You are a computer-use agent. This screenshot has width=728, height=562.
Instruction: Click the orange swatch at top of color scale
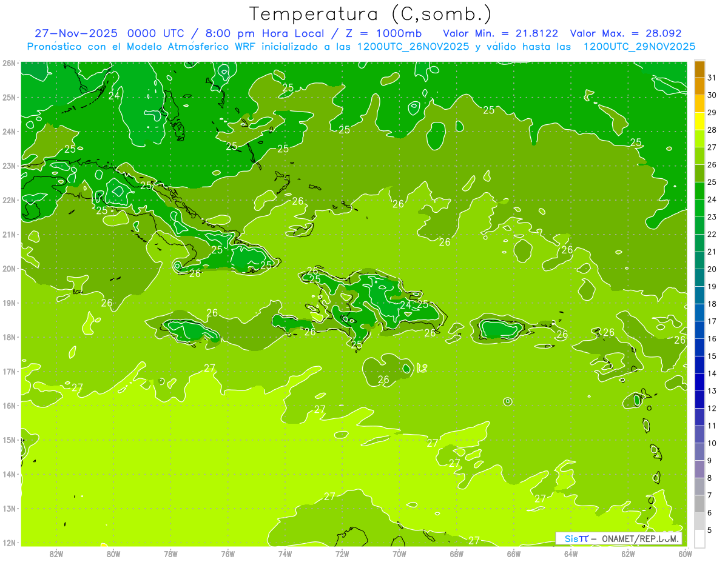pos(699,70)
